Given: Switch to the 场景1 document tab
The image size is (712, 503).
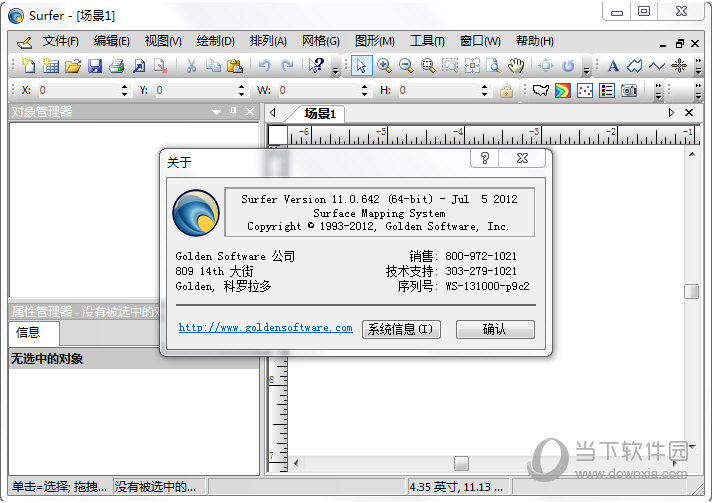Looking at the screenshot, I should pyautogui.click(x=320, y=113).
